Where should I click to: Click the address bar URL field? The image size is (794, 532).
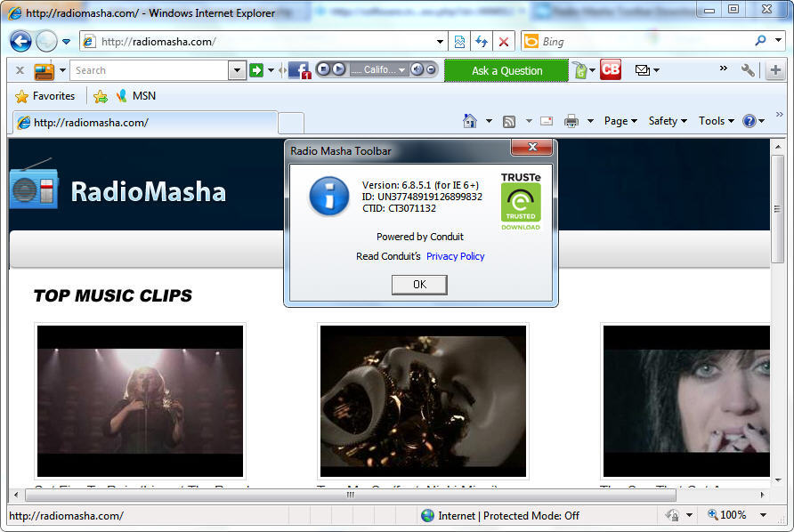[257, 42]
